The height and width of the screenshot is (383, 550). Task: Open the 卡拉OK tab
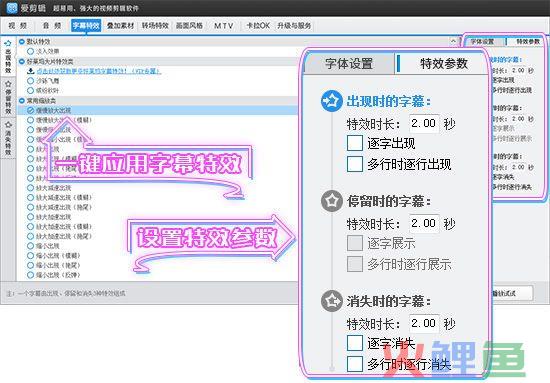[258, 26]
